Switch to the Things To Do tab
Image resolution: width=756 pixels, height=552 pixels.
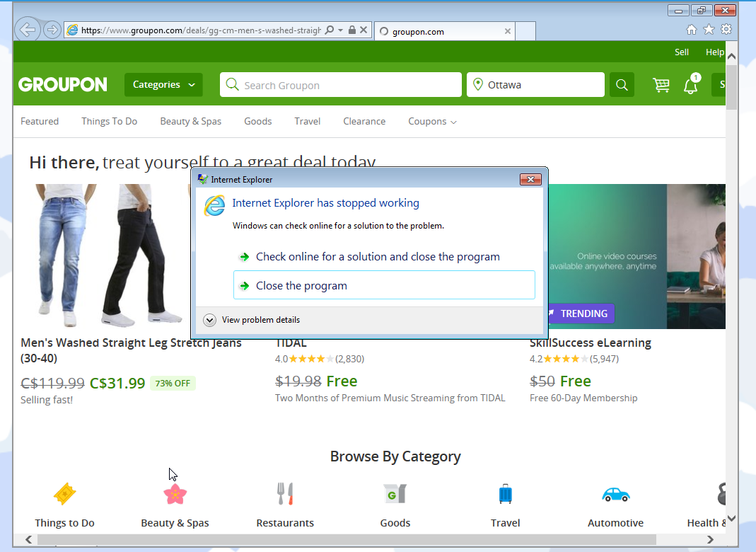(x=109, y=121)
